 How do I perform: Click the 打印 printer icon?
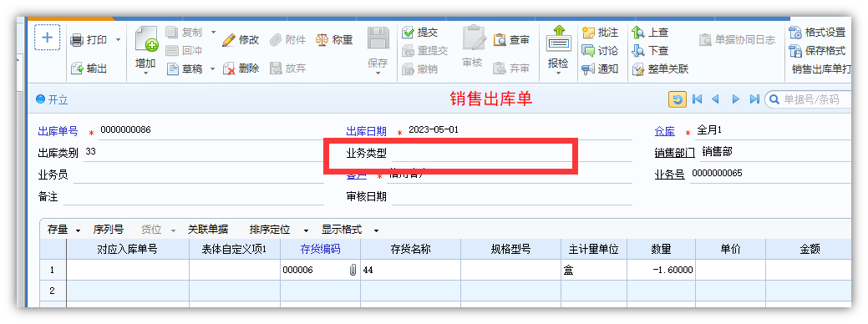tap(77, 40)
